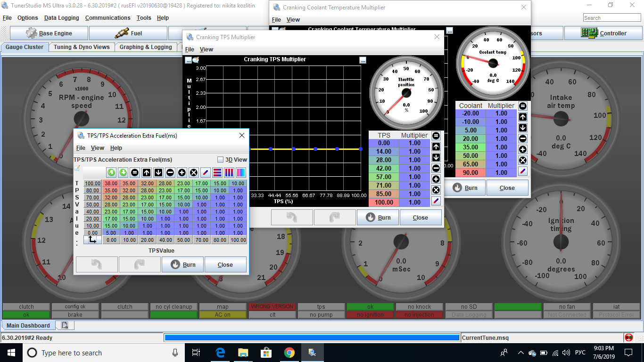
Task: Click the 'no ignition' red indicator
Action: [x=370, y=315]
